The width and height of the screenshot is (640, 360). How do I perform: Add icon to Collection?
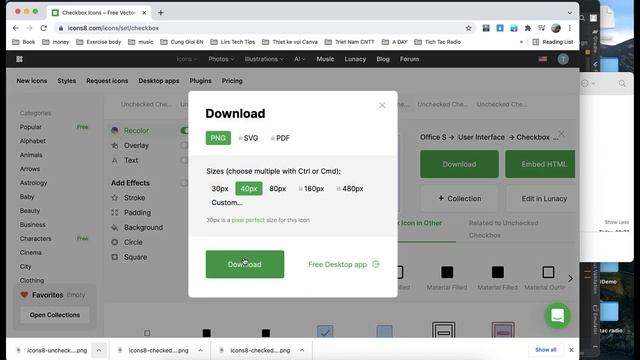460,198
